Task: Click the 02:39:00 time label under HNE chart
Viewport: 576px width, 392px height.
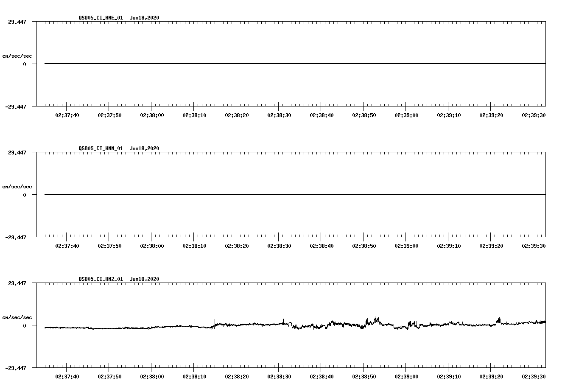Action: (x=406, y=115)
